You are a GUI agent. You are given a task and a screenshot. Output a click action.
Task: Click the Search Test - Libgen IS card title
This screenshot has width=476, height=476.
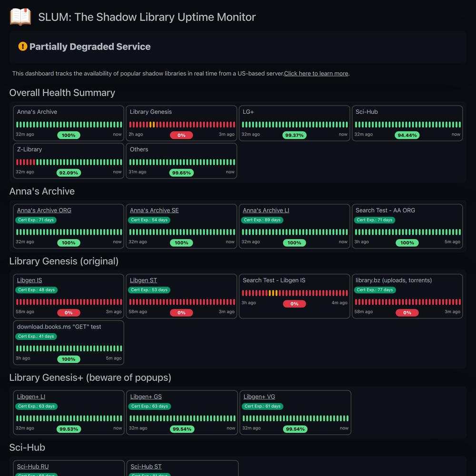point(274,280)
